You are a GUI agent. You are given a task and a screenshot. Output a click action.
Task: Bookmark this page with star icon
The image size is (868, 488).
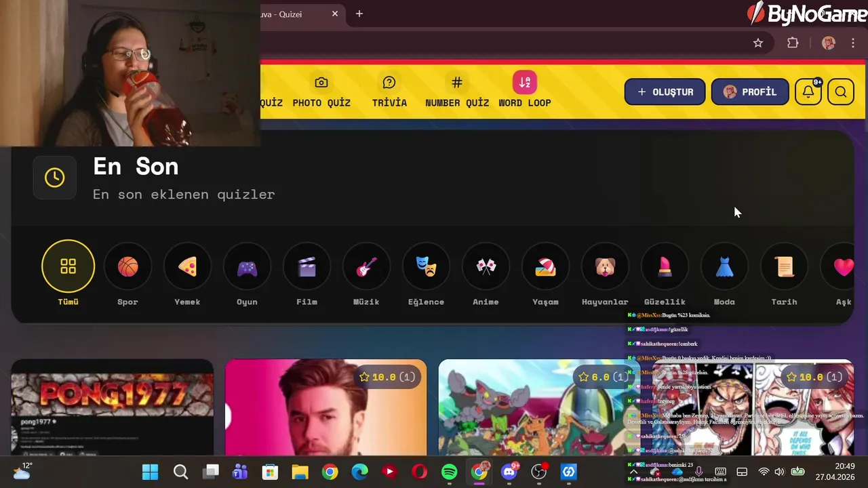coord(758,43)
